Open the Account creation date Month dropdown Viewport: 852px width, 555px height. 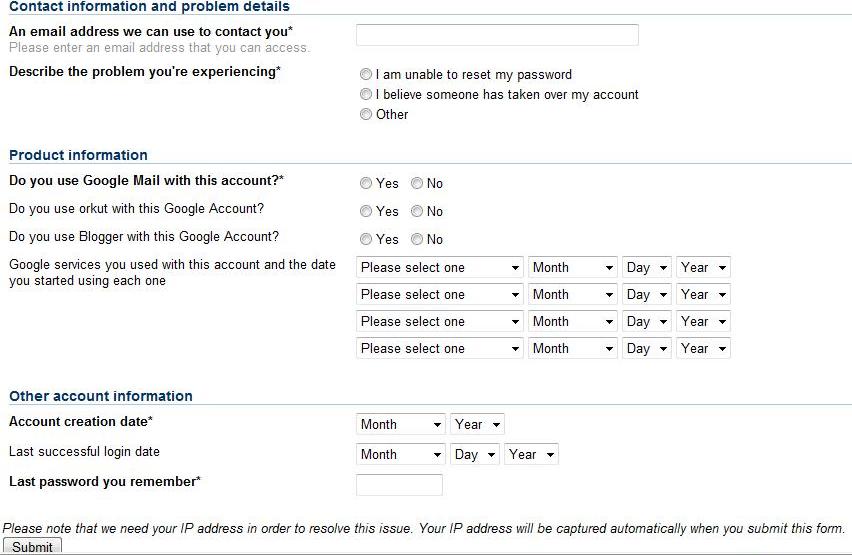coord(400,425)
